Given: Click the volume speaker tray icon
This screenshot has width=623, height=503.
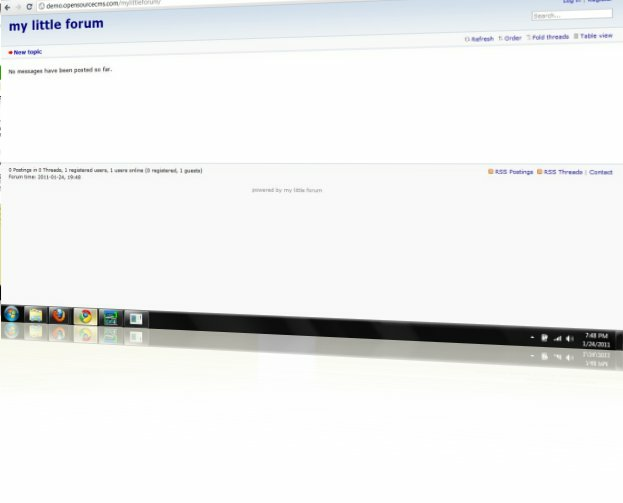Looking at the screenshot, I should (569, 339).
